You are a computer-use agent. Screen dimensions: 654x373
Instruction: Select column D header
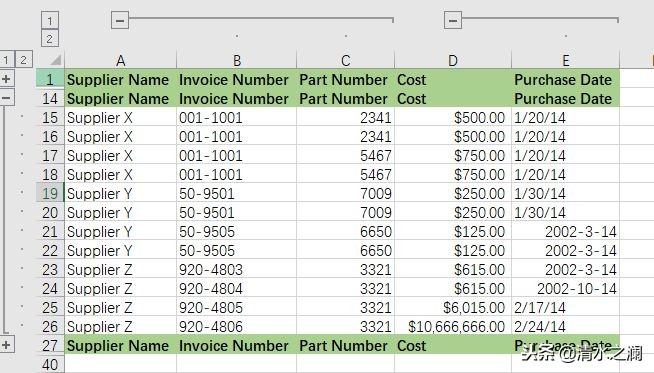pos(453,60)
